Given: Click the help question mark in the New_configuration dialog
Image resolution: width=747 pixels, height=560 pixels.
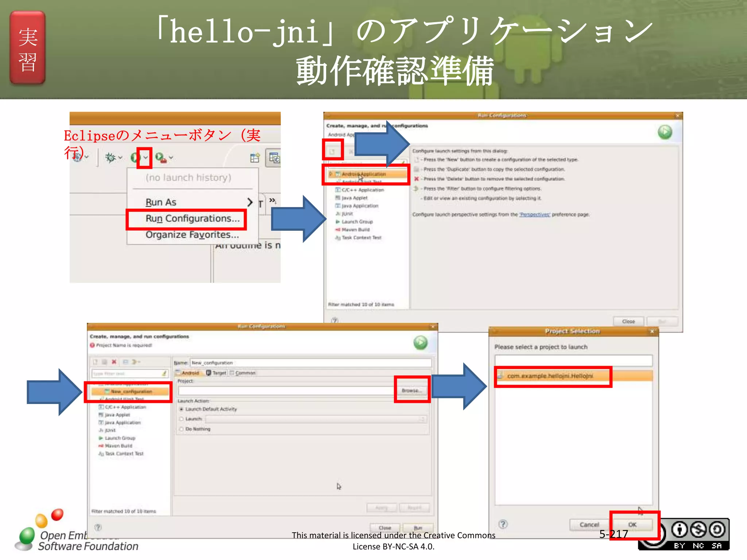Looking at the screenshot, I should pyautogui.click(x=98, y=527).
